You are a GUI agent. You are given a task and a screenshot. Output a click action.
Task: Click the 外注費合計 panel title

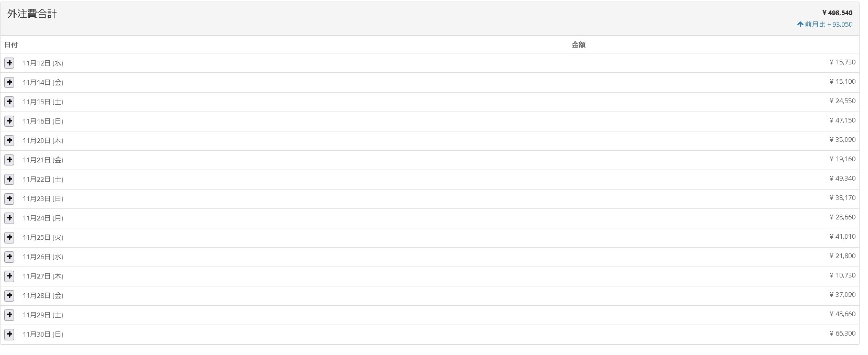[32, 14]
